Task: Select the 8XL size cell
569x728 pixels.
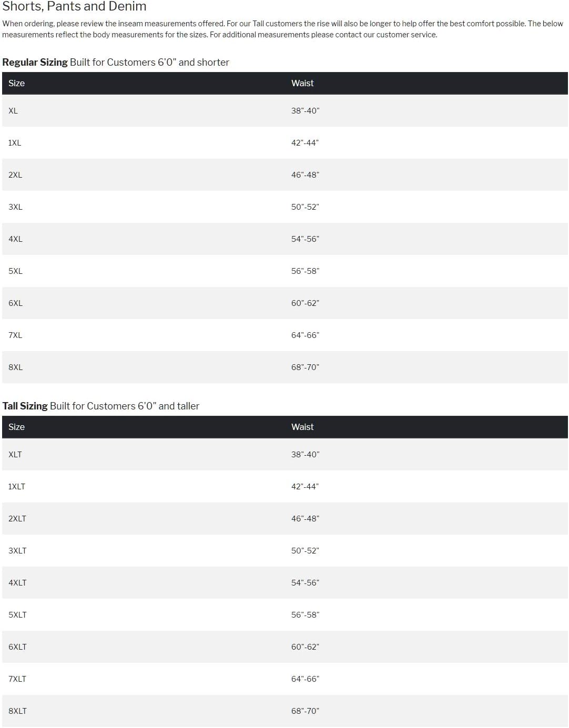Action: pyautogui.click(x=15, y=367)
